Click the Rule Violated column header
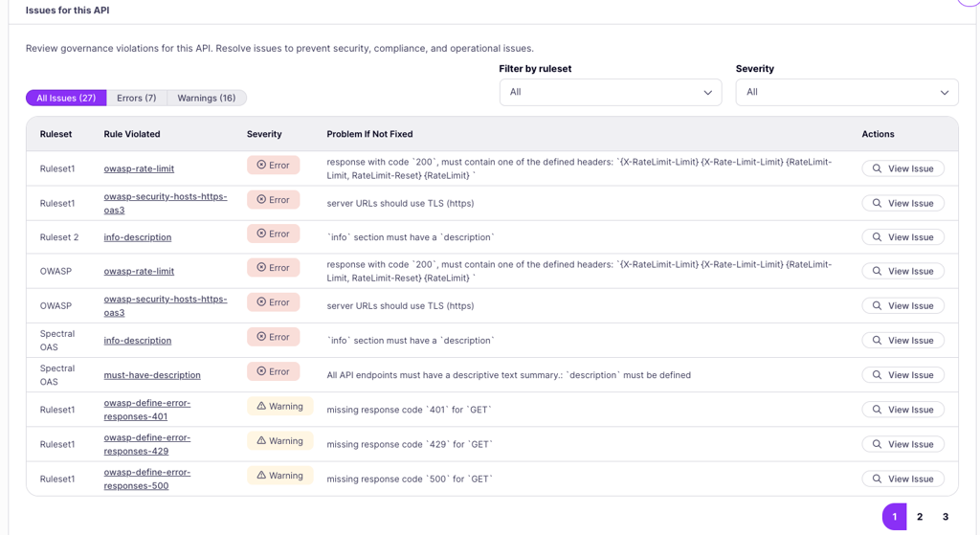This screenshot has height=535, width=980. point(132,134)
